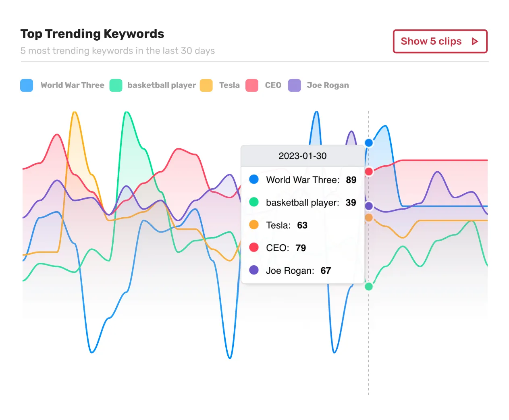Image resolution: width=509 pixels, height=420 pixels.
Task: Click the blue World War Three legend swatch
Action: click(x=27, y=85)
